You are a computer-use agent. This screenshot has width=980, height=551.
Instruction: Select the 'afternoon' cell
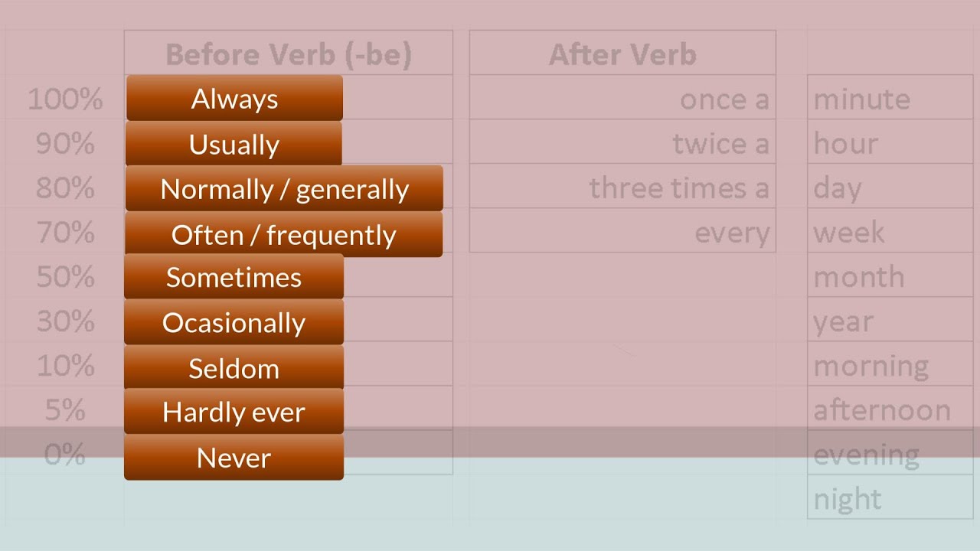pos(890,408)
